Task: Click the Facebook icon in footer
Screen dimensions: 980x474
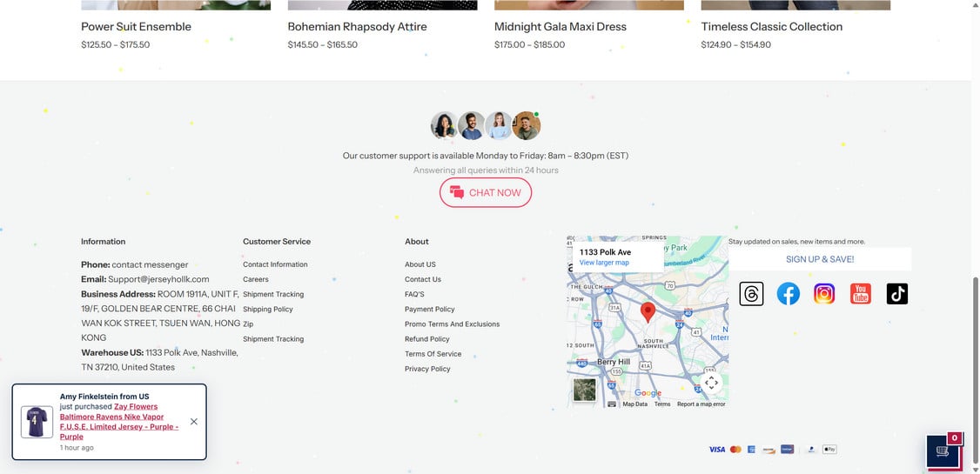Action: pyautogui.click(x=788, y=294)
